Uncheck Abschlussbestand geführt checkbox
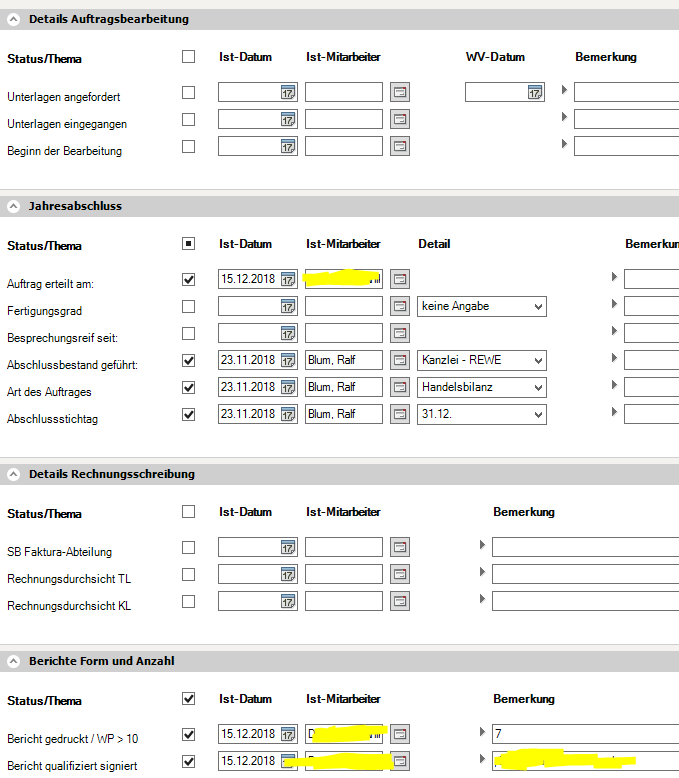Viewport: 679px width, 778px height. 189,361
